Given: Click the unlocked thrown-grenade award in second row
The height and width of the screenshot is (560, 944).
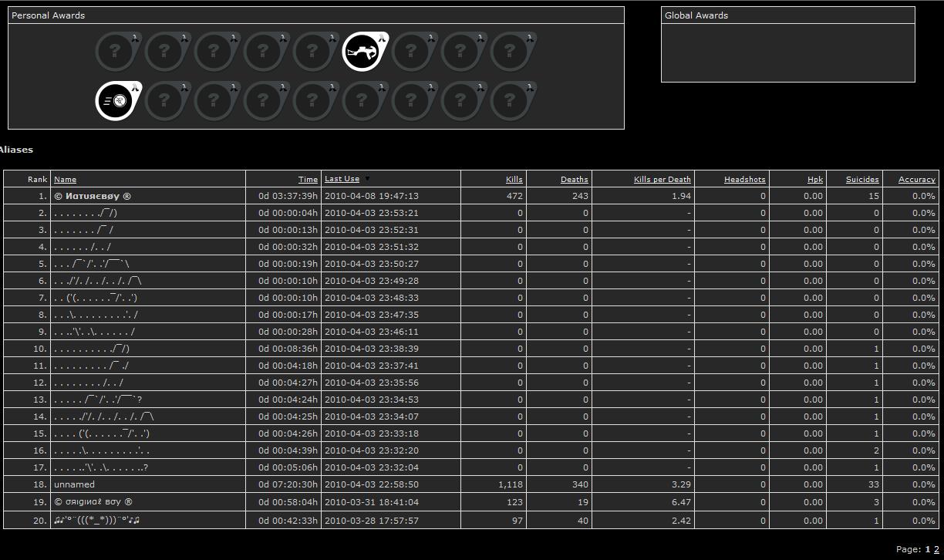Looking at the screenshot, I should (x=117, y=101).
